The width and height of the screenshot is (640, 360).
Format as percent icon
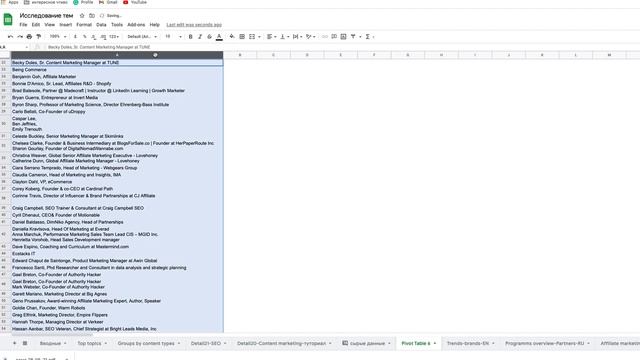[84, 37]
